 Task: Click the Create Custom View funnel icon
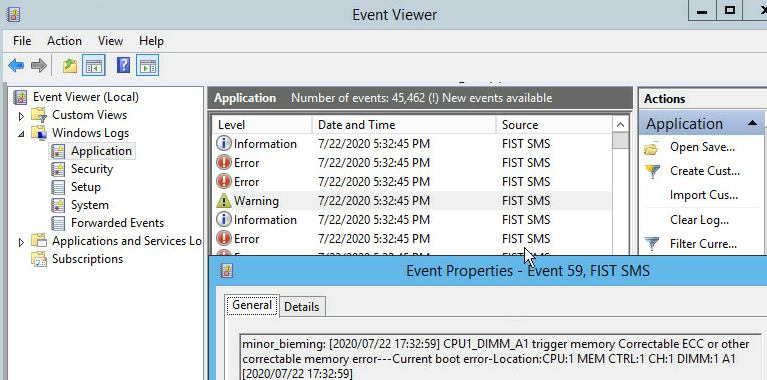point(652,171)
